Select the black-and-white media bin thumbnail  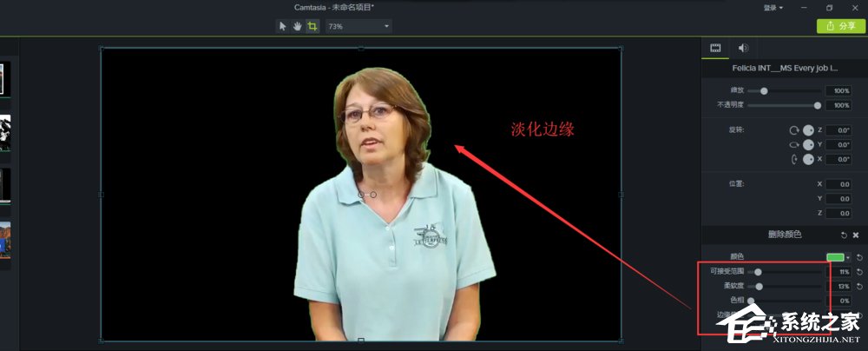click(x=5, y=133)
